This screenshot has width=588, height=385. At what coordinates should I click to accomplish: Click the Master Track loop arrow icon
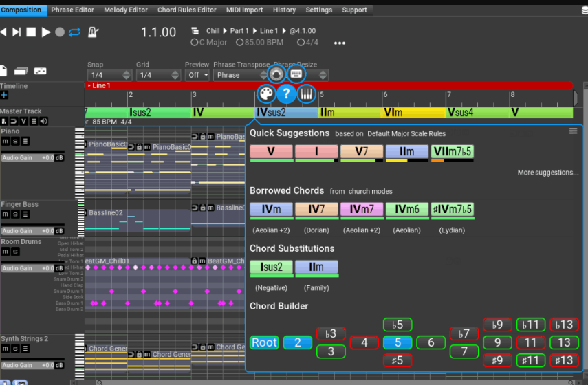click(x=14, y=121)
